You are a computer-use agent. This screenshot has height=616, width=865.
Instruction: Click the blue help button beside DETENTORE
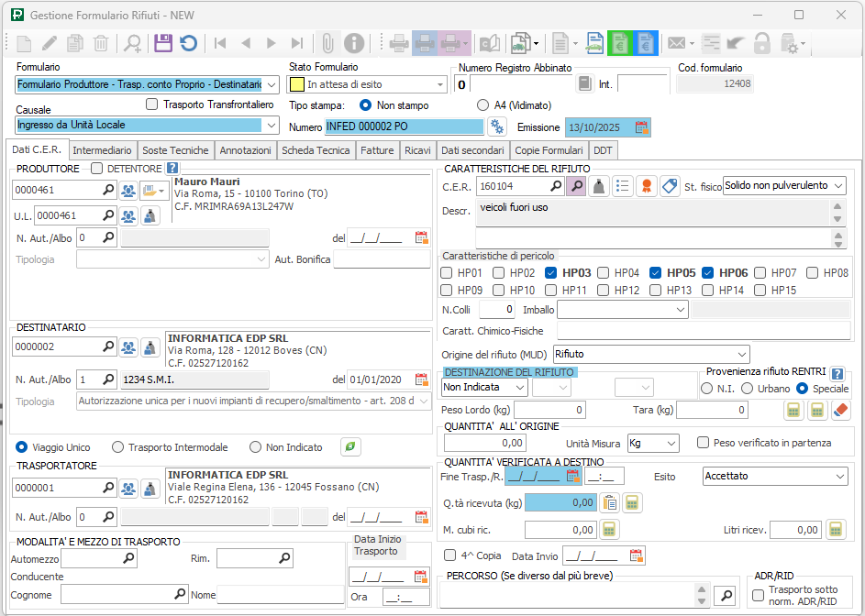172,169
